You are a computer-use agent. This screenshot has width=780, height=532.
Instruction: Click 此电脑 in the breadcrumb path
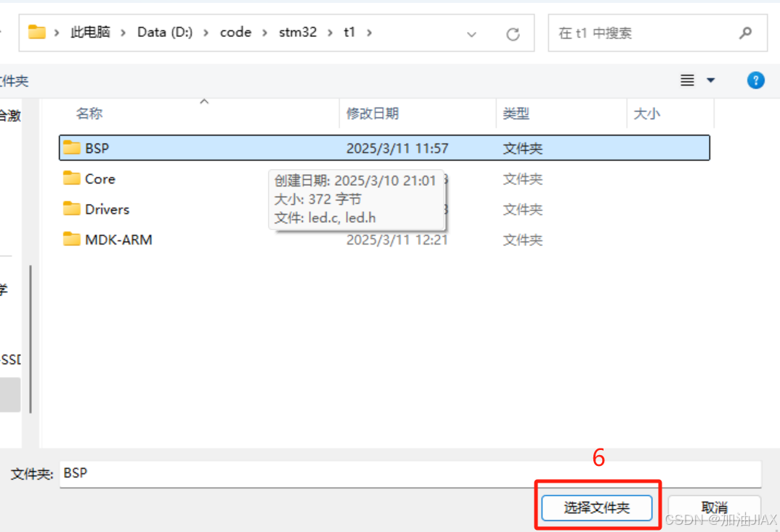pos(90,33)
